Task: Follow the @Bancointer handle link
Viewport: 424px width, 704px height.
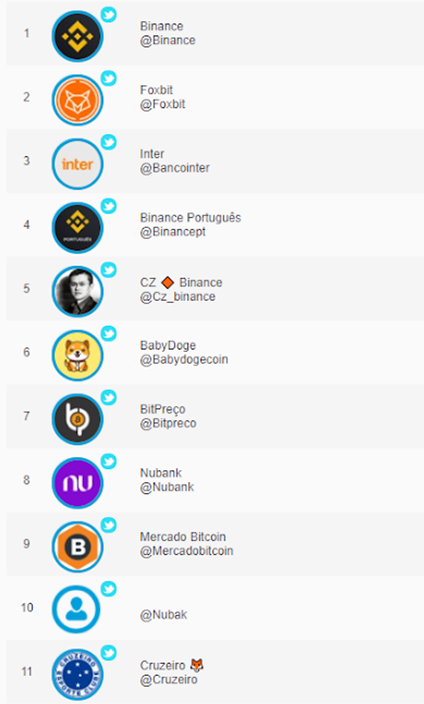Action: [x=175, y=168]
